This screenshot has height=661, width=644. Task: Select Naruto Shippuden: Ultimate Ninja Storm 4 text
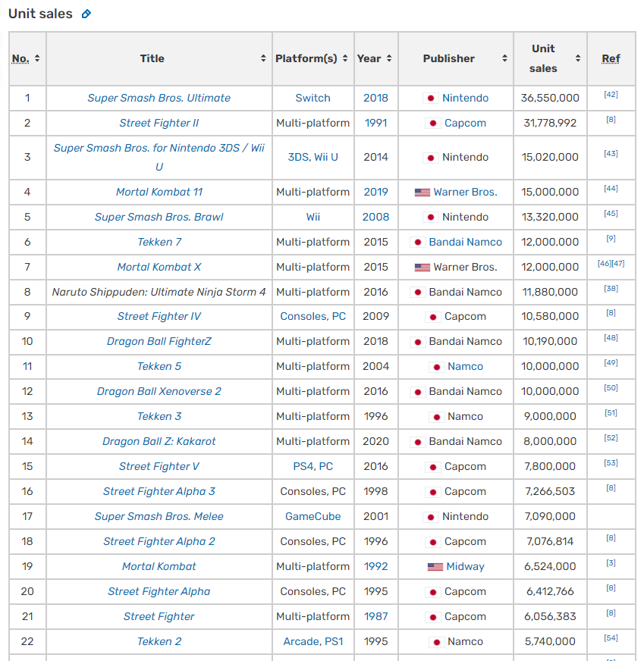point(159,292)
